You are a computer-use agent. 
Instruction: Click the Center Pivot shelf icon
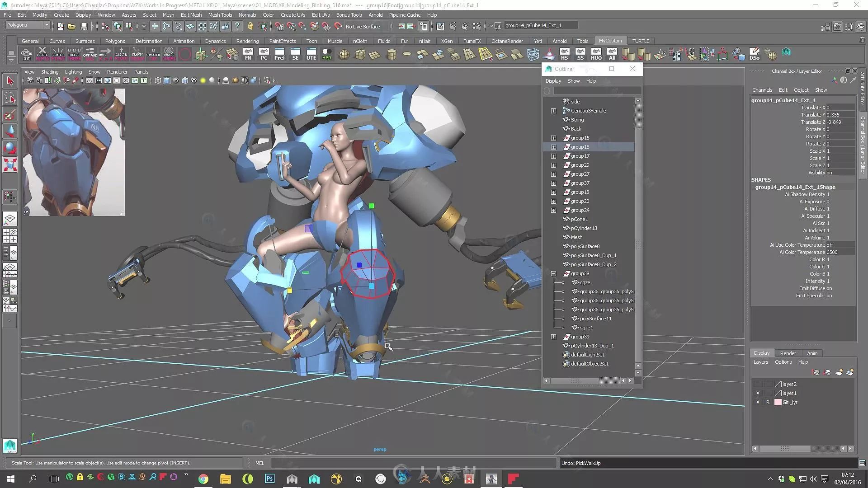point(58,54)
